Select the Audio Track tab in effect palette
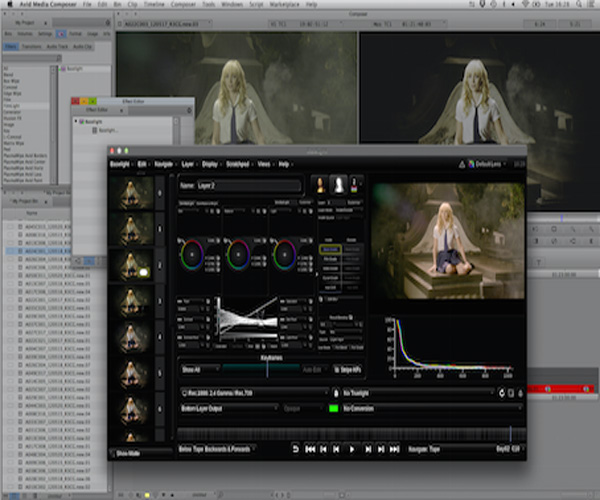600x500 pixels. (x=57, y=46)
